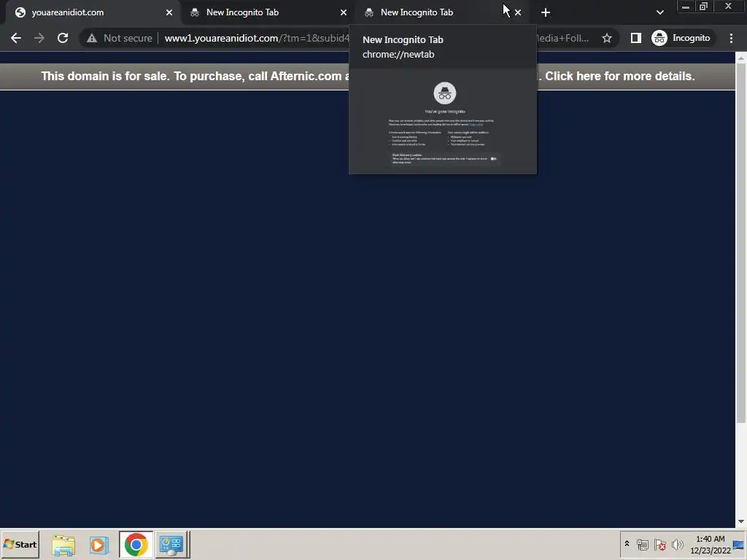Open the Control Panel taskbar icon
Image resolution: width=747 pixels, height=560 pixels.
pos(172,544)
